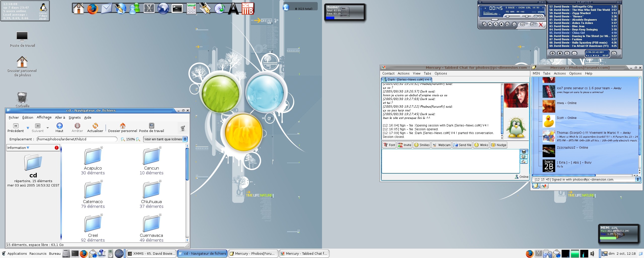
Task: Click the add-file plus button in the playlist
Action: [552, 53]
